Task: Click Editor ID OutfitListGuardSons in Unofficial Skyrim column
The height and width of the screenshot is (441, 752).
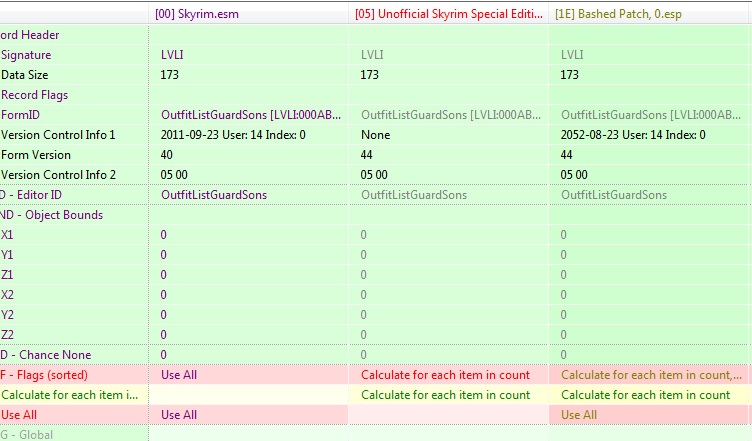Action: 414,195
